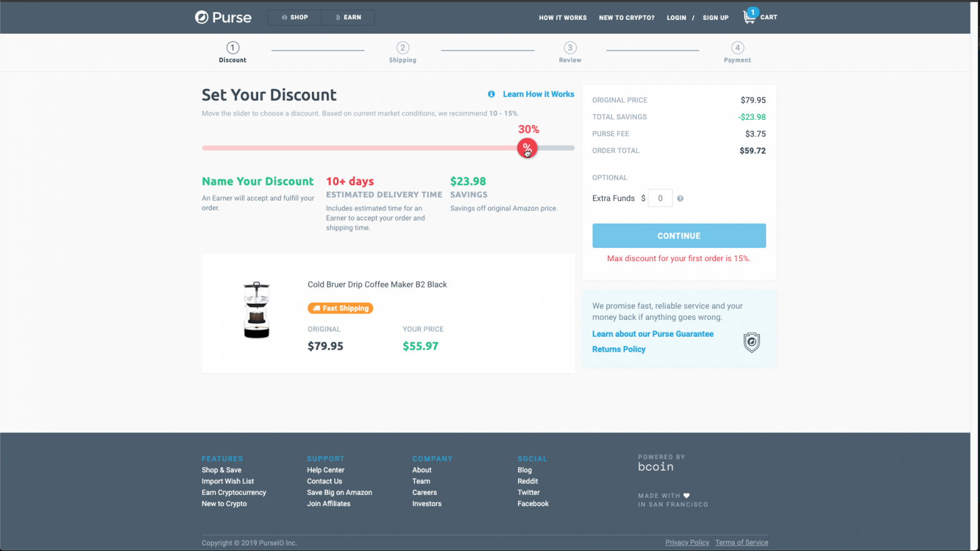980x551 pixels.
Task: Open Earn Cryptocurrency footer link
Action: 234,493
